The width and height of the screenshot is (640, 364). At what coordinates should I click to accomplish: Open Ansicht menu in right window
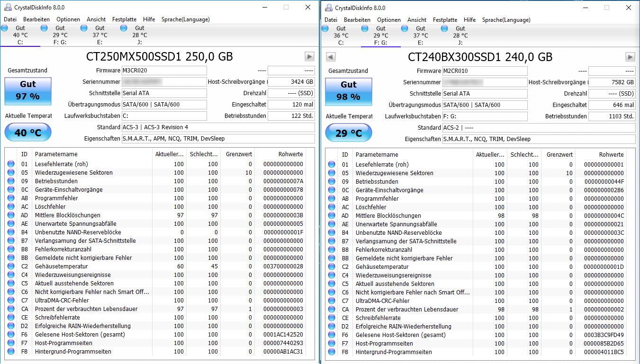pos(417,20)
